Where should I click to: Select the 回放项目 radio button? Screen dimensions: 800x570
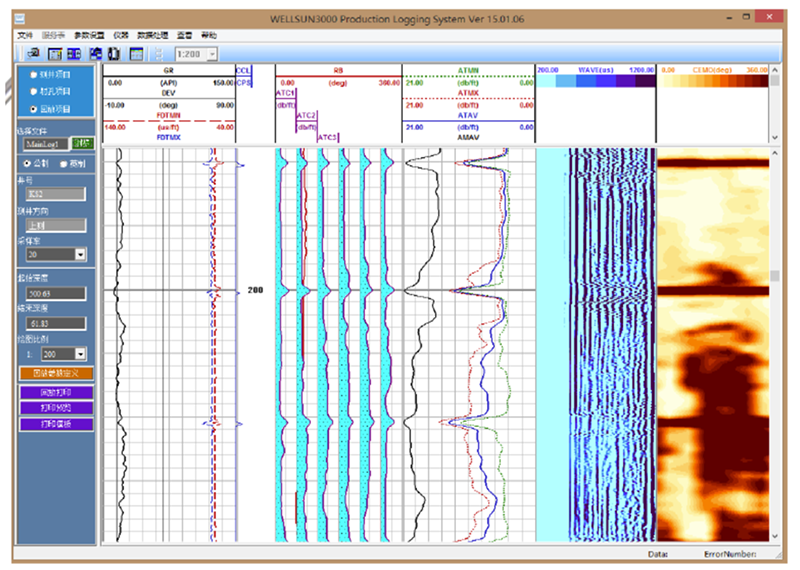[34, 109]
